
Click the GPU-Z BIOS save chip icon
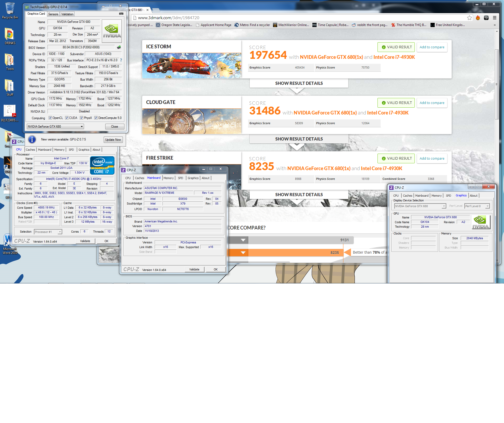pyautogui.click(x=119, y=47)
